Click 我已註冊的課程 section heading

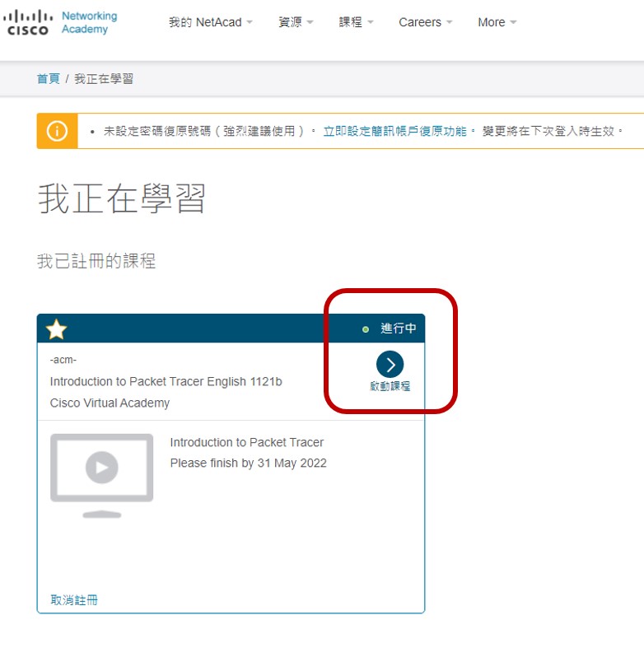click(96, 261)
